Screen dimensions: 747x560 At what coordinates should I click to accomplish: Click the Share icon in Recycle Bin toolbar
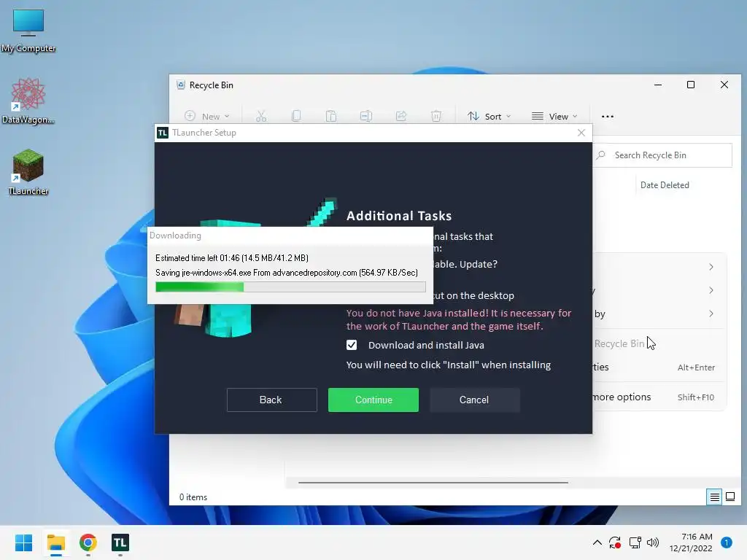401,116
